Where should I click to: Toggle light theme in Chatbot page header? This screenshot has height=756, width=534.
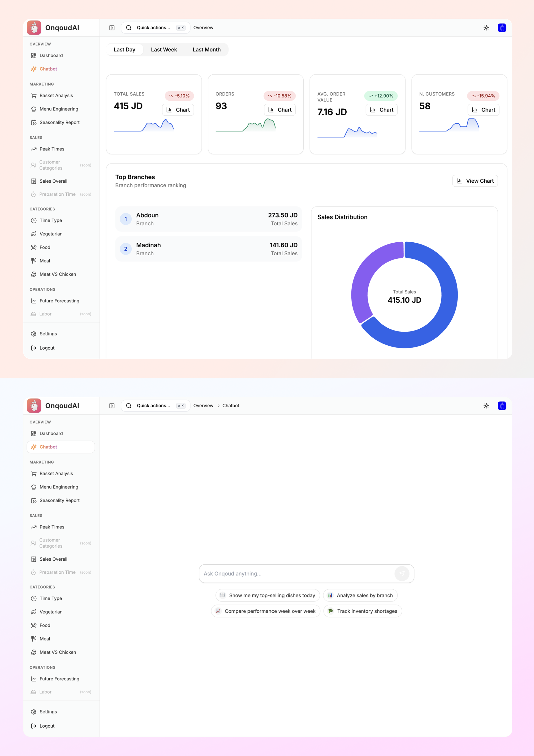tap(486, 406)
